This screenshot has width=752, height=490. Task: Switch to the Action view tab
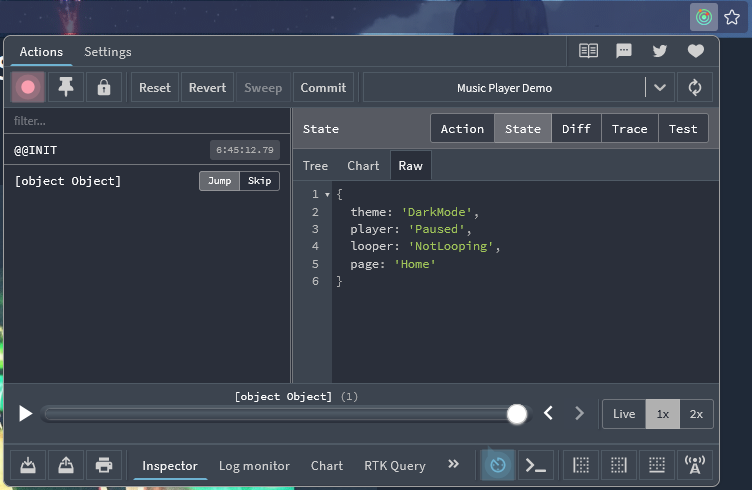[462, 128]
